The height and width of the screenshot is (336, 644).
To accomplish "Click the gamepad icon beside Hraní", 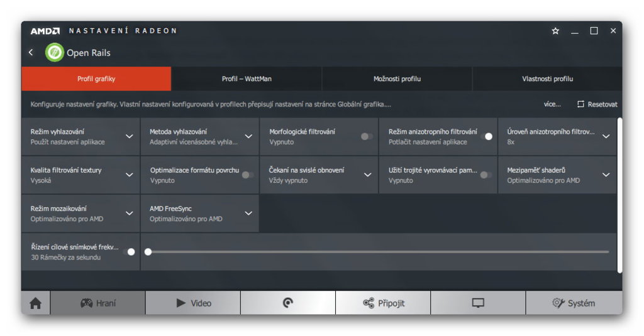I will [x=86, y=303].
